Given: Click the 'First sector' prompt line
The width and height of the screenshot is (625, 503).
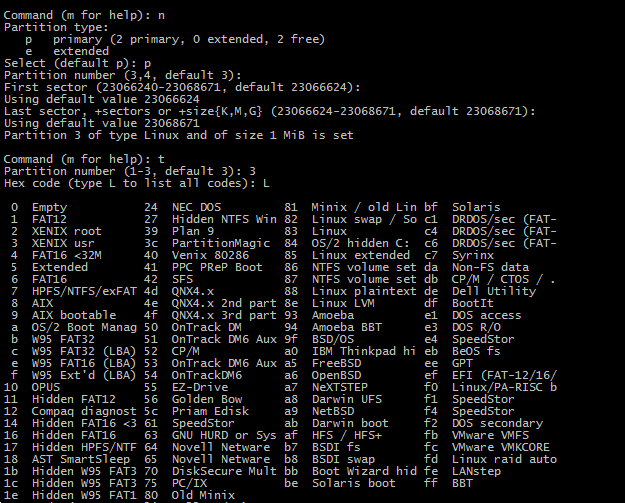Looking at the screenshot, I should (x=182, y=87).
